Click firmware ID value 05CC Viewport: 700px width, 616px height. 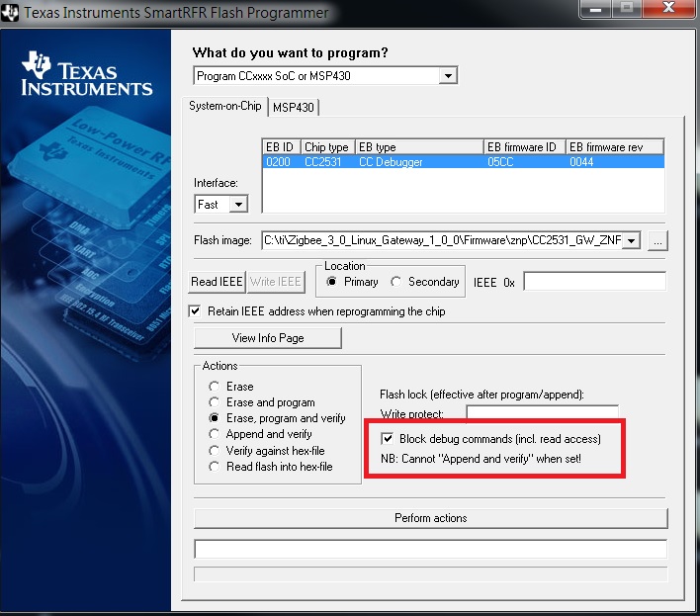click(500, 162)
